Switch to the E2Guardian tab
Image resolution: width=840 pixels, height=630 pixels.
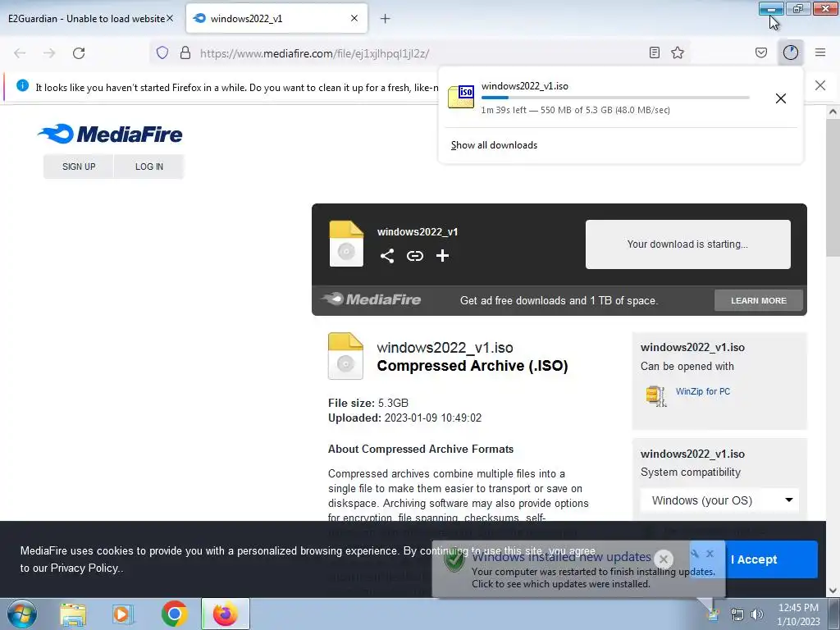(x=85, y=19)
